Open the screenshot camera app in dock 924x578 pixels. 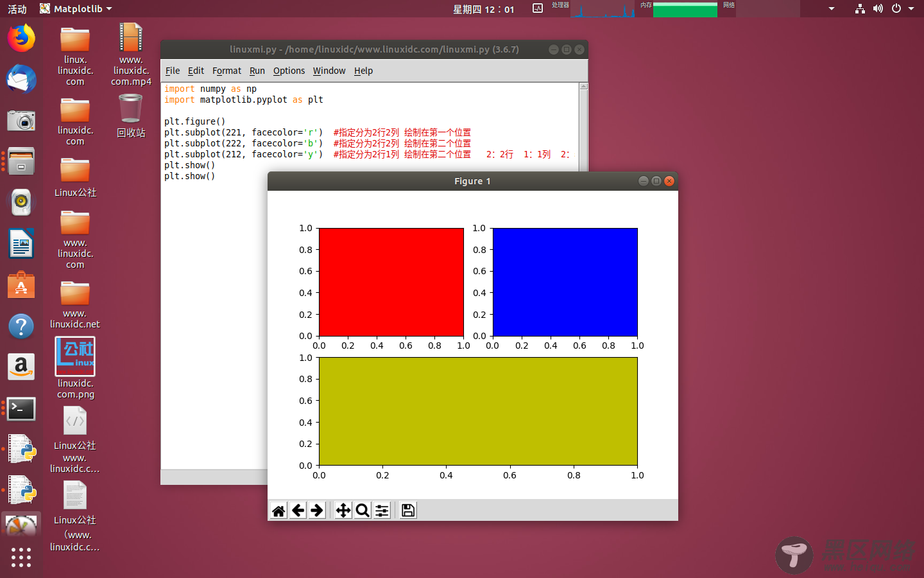[21, 120]
